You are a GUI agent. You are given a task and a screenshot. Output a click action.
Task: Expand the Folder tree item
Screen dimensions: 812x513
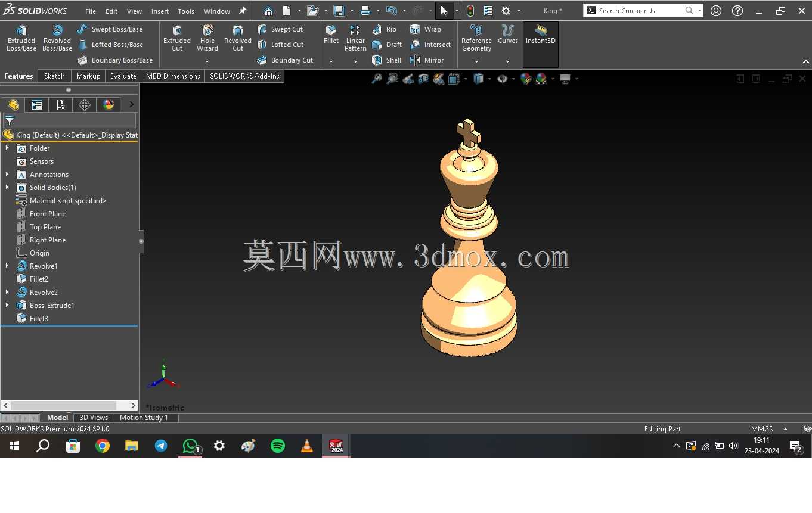click(x=7, y=148)
